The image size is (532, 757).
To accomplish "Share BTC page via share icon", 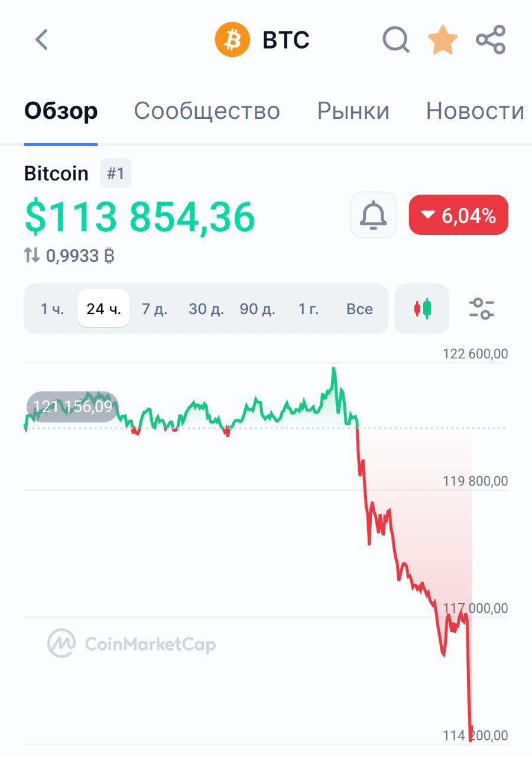I will pos(491,40).
